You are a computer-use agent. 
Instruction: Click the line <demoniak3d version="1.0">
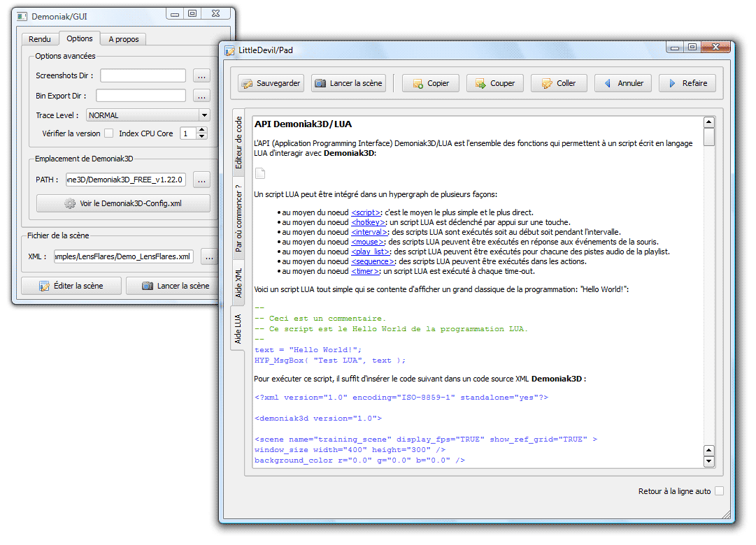coord(318,419)
